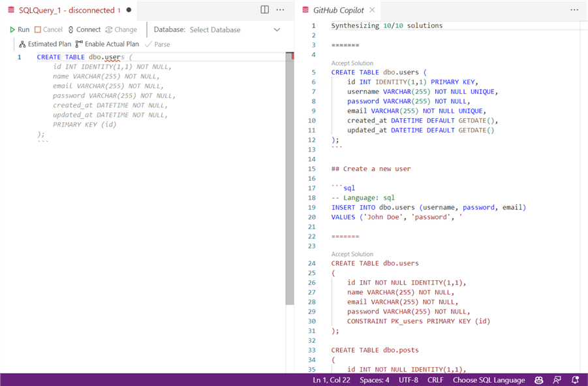Open notifications bell in status bar
Screen dimensions: 588x386
click(x=575, y=380)
